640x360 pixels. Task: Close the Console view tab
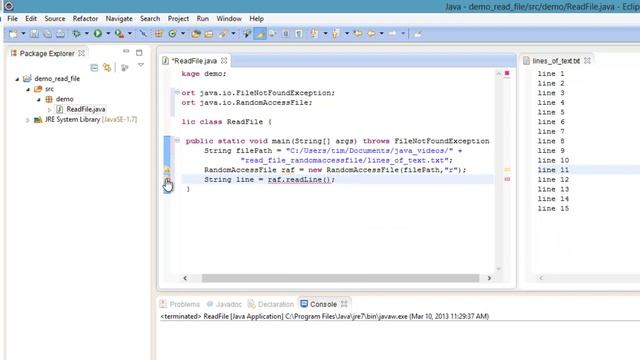[344, 304]
